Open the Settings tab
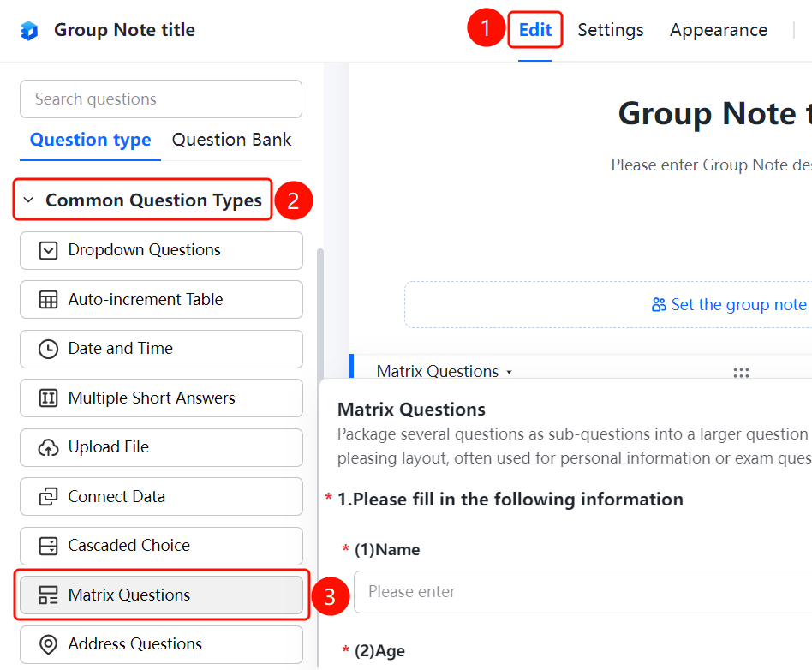Screen dimensions: 812x670 (611, 30)
